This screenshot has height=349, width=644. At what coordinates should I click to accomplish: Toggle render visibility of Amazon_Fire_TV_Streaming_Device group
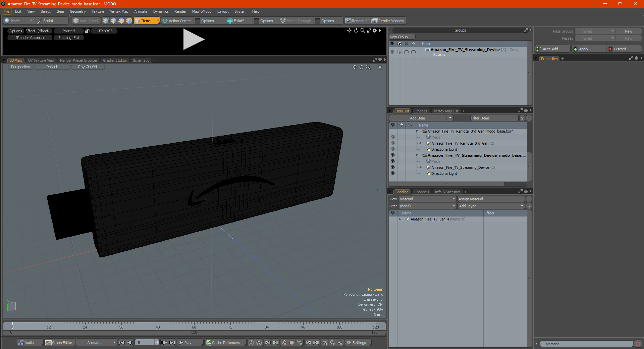[x=399, y=52]
